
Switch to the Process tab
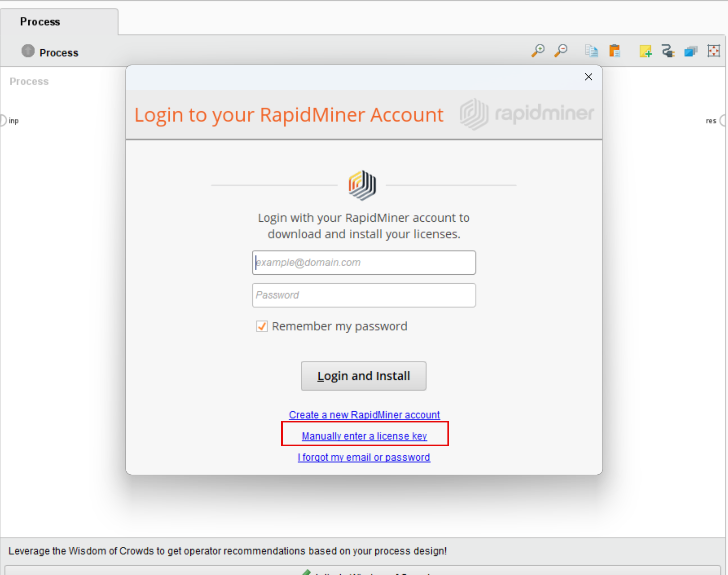pyautogui.click(x=40, y=22)
